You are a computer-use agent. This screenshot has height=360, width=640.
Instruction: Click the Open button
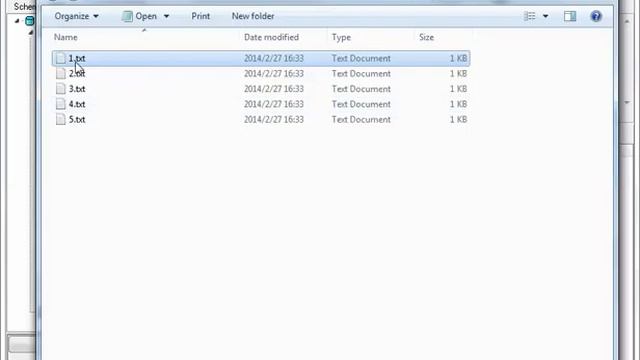tap(140, 16)
